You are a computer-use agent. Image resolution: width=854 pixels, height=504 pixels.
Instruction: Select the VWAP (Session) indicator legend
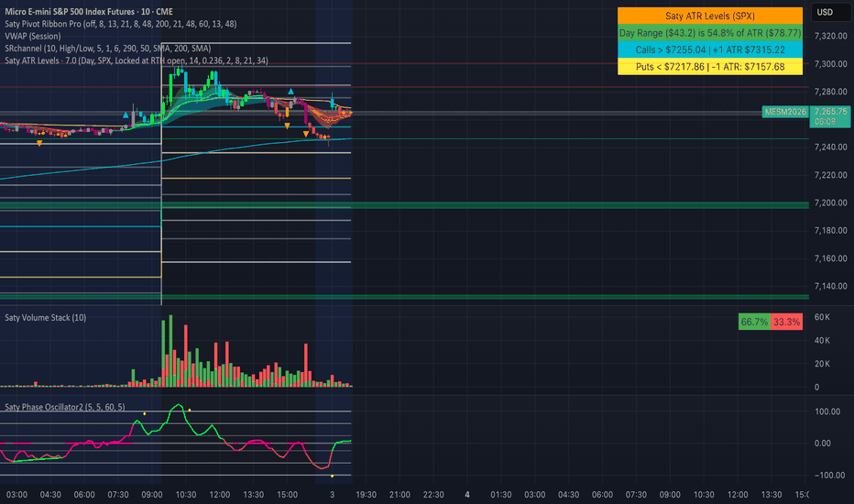(33, 36)
